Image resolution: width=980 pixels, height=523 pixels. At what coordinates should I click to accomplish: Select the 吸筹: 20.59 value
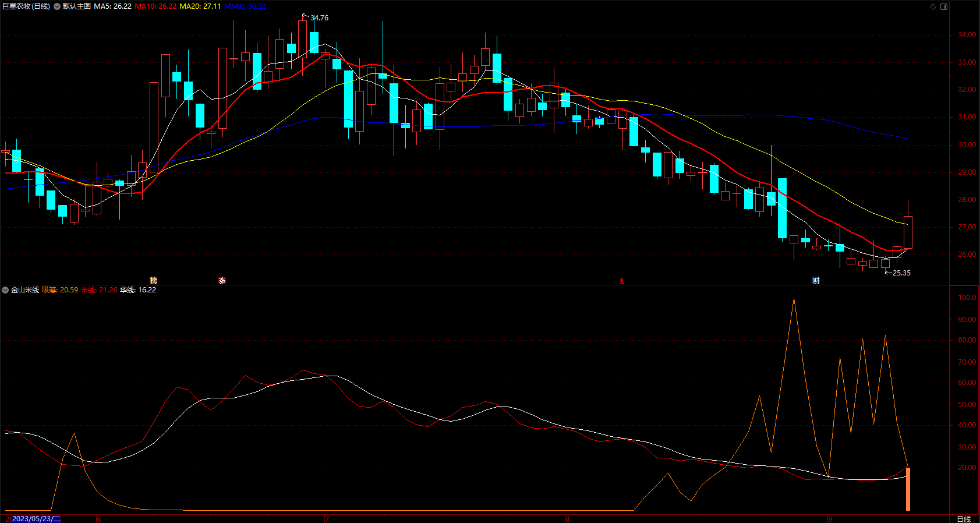click(60, 290)
